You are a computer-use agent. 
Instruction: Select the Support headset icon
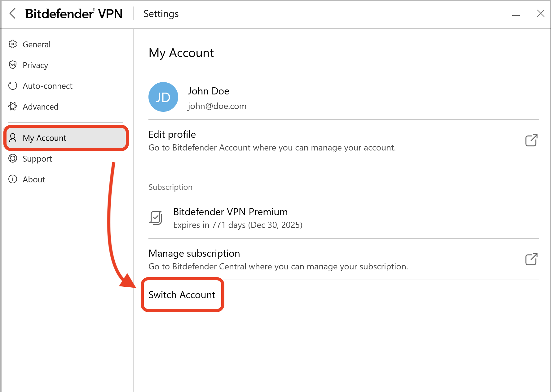click(13, 159)
